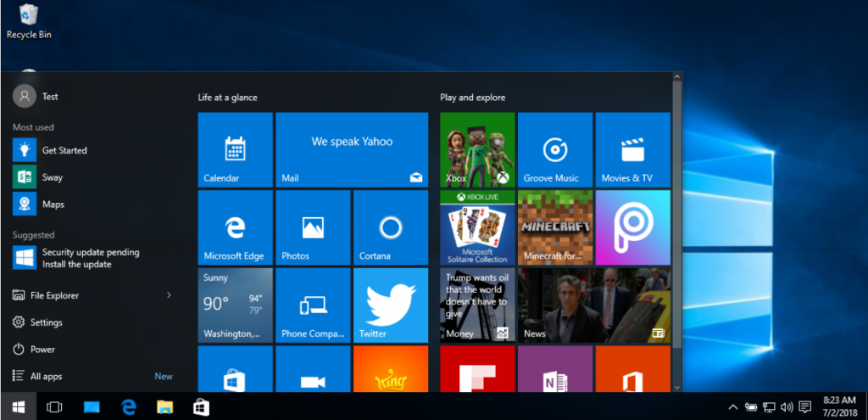
Task: Open the blue window app on taskbar
Action: pos(92,407)
